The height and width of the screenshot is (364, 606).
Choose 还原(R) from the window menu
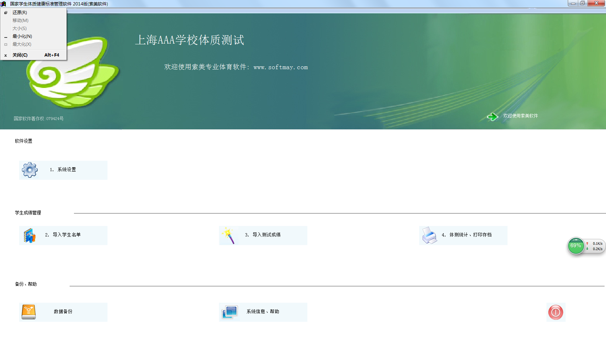click(x=20, y=13)
